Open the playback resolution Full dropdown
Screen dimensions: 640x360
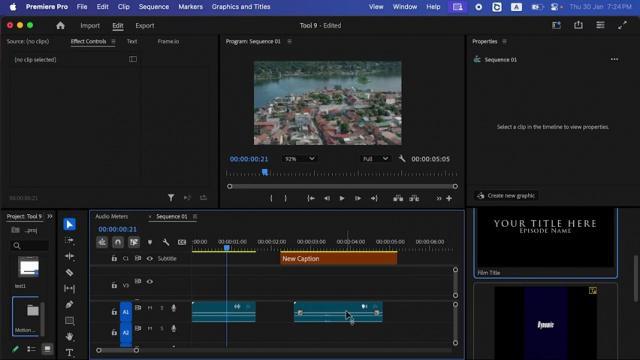point(375,159)
